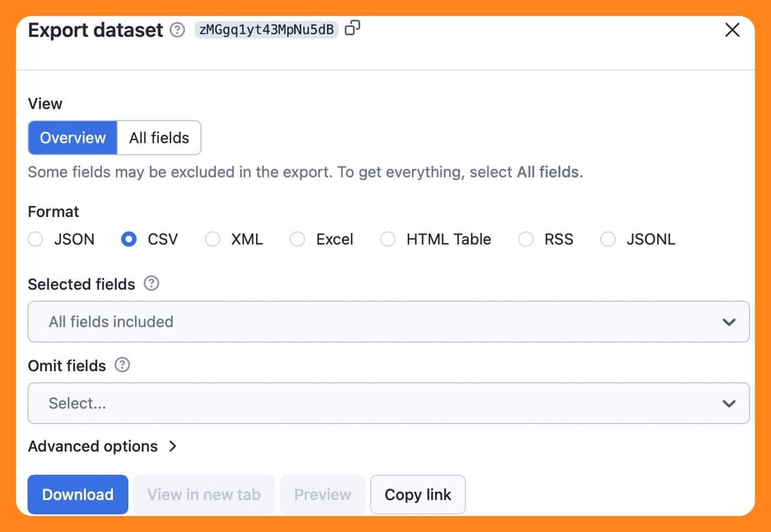Switch to the Overview view
Screen dimensions: 771x532
coord(72,137)
